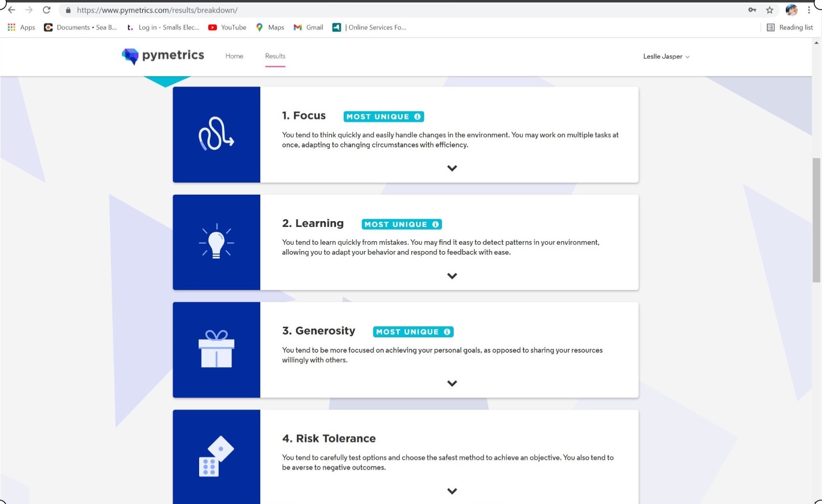Go to the Home tab
The image size is (822, 504).
coord(234,56)
